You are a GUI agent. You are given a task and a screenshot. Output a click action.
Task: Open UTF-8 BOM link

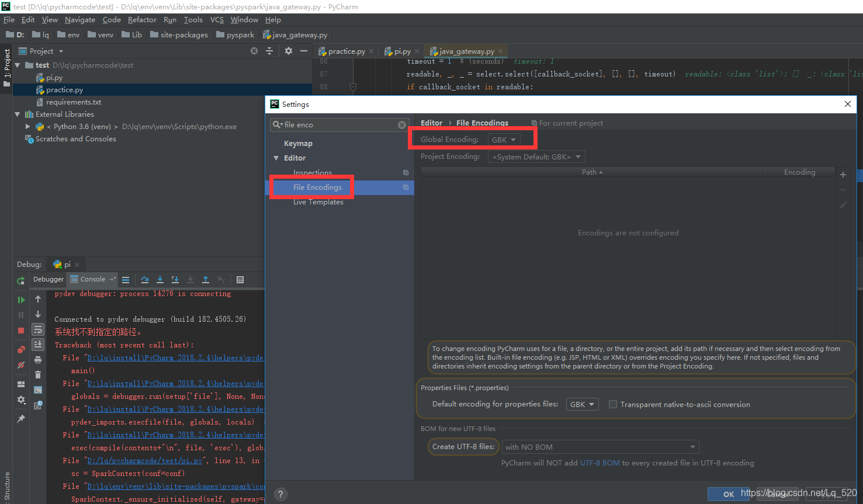click(x=600, y=463)
